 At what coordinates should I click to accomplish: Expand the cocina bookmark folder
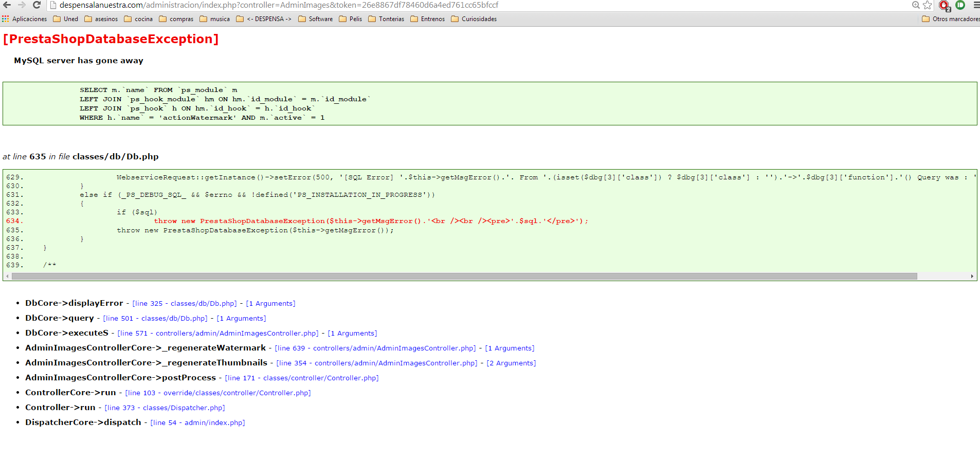coord(138,19)
